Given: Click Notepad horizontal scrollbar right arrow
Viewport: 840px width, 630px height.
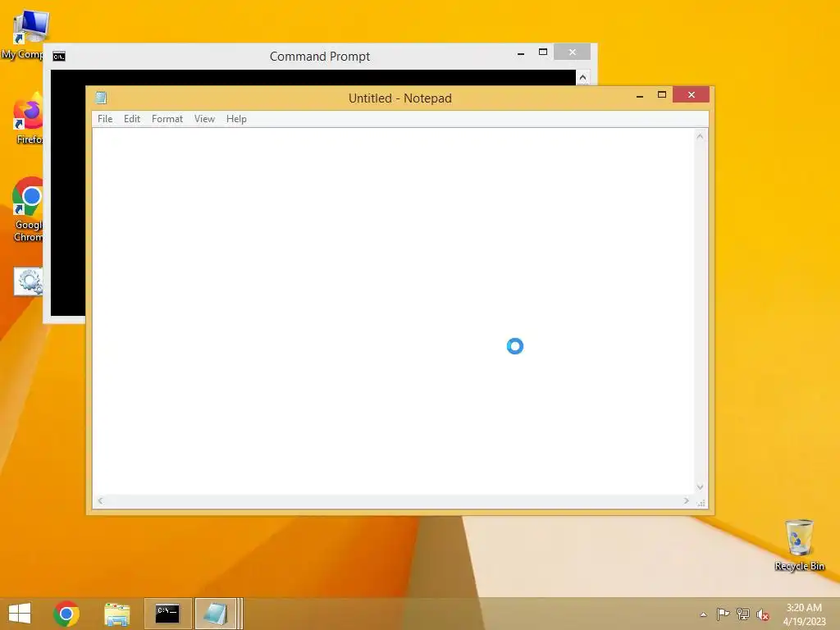Looking at the screenshot, I should (x=687, y=501).
